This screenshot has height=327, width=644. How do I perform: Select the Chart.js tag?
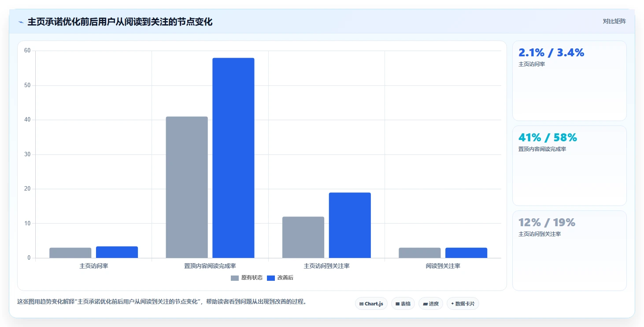click(x=371, y=304)
